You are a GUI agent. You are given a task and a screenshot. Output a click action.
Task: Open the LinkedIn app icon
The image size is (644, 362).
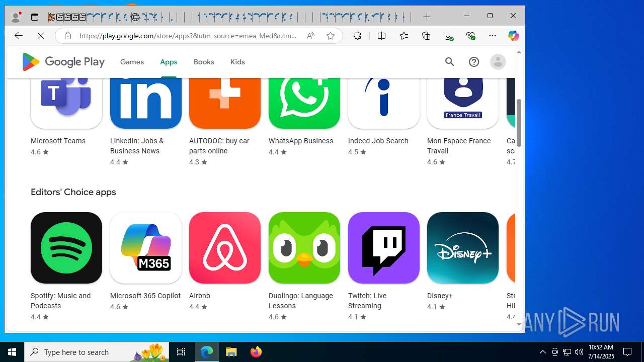(x=146, y=103)
